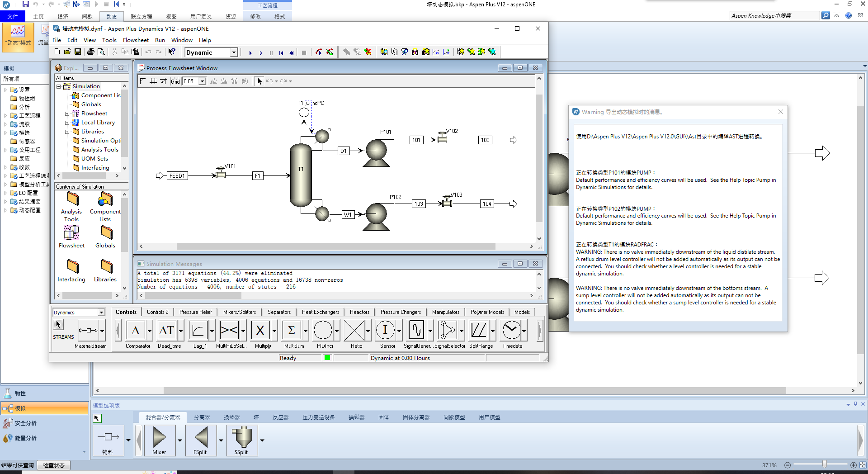Close the Warning message panel

pyautogui.click(x=781, y=112)
